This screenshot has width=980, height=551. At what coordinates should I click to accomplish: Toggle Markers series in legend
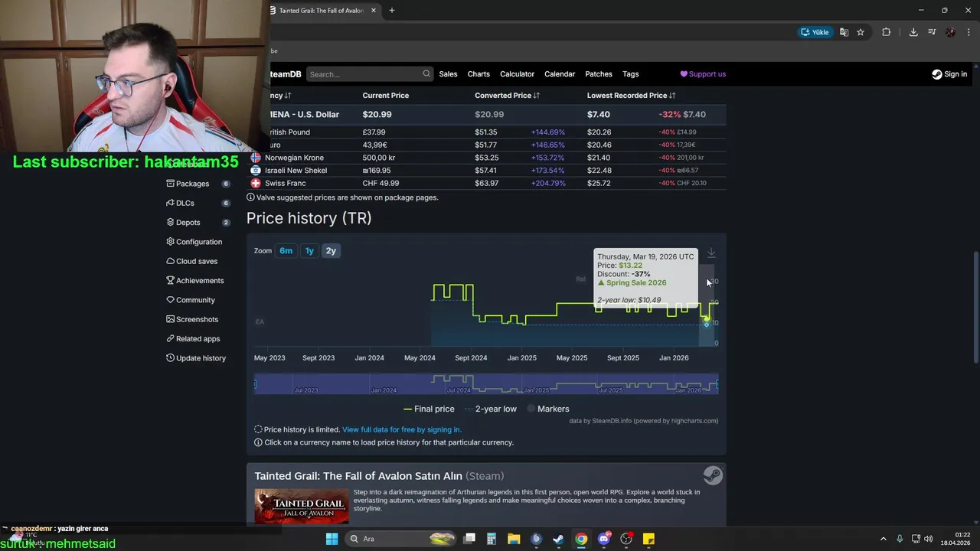point(548,409)
